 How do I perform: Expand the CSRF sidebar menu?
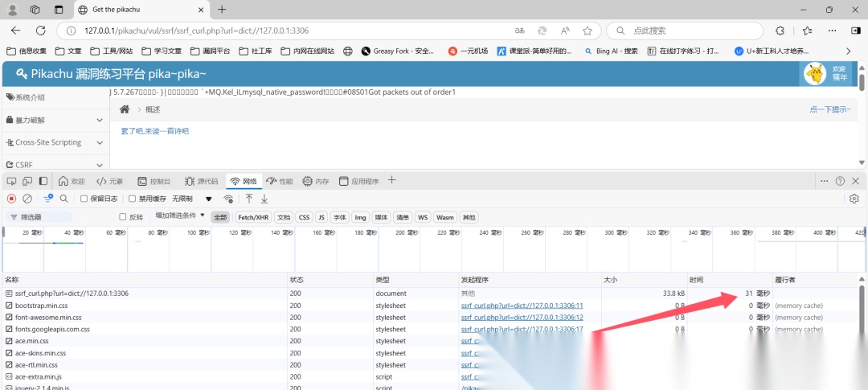click(x=55, y=165)
